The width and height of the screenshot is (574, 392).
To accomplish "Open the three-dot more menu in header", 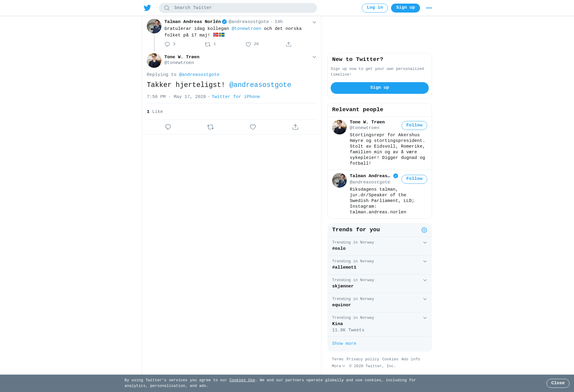I will click(x=429, y=8).
